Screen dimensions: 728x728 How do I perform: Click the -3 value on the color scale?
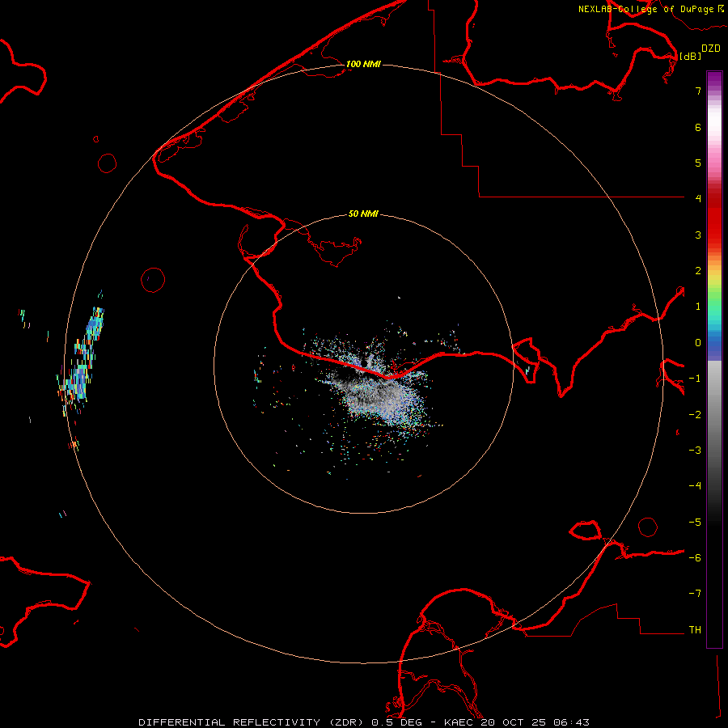click(x=695, y=451)
